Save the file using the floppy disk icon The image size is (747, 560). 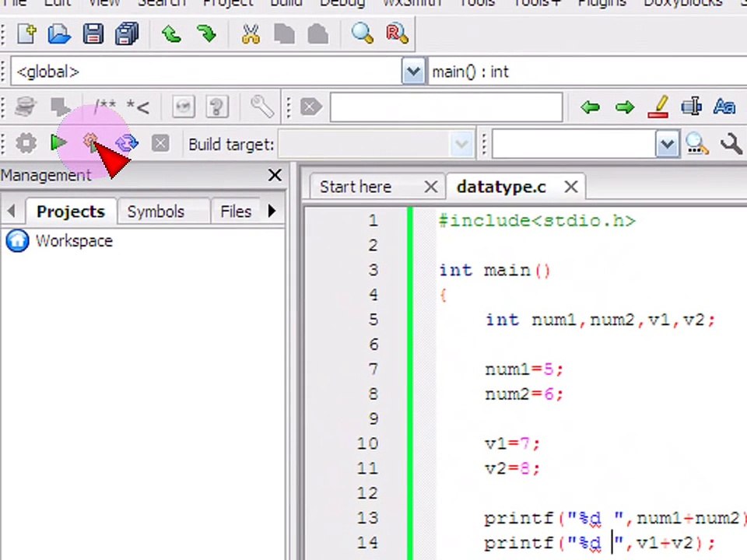point(93,34)
